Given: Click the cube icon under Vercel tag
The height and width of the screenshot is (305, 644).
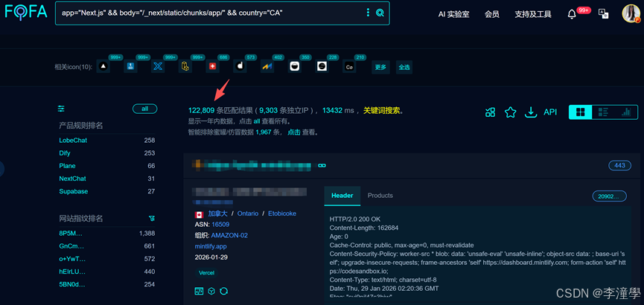Looking at the screenshot, I should [x=211, y=291].
